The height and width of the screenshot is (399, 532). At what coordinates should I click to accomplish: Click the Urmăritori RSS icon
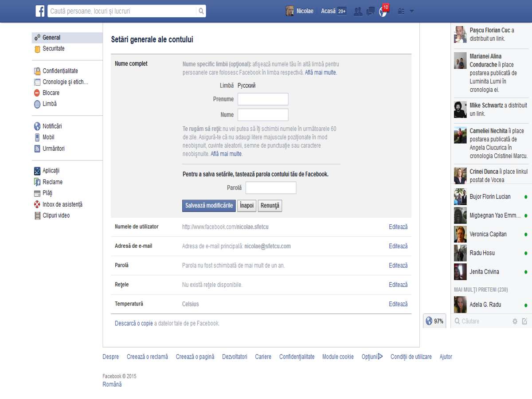click(37, 149)
